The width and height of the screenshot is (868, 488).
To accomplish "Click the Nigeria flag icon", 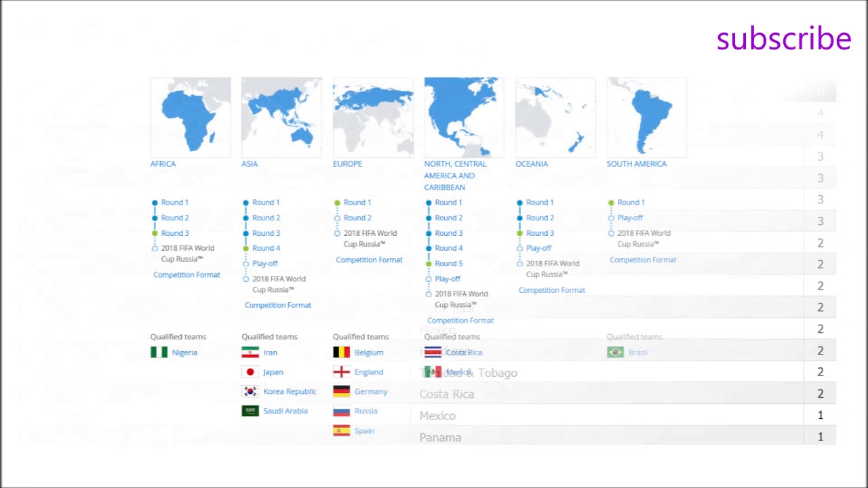I will click(x=159, y=352).
